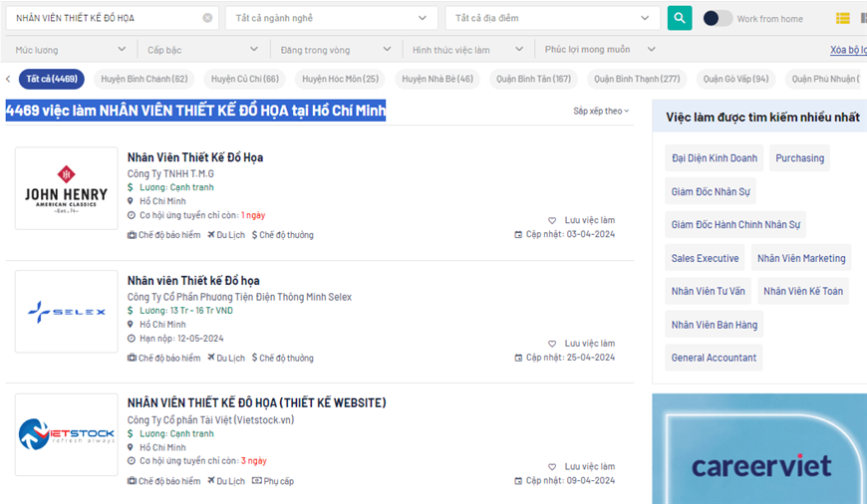Select Quận Bình Thạnh (277) filter
867x504 pixels.
[x=637, y=79]
